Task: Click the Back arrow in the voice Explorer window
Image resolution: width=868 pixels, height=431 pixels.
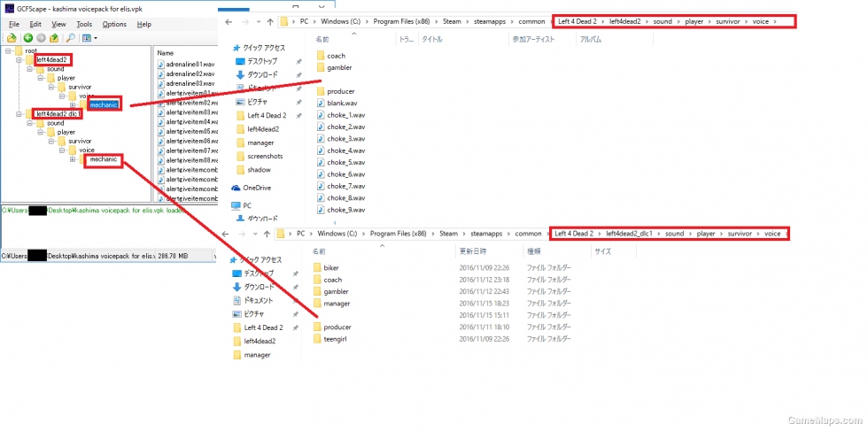Action: tap(229, 21)
